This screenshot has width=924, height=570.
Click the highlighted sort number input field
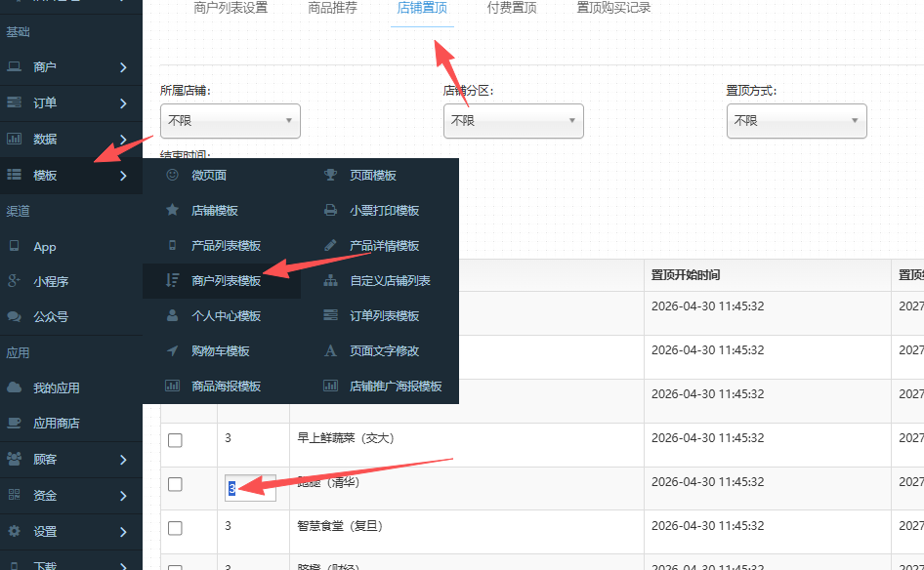pos(251,488)
